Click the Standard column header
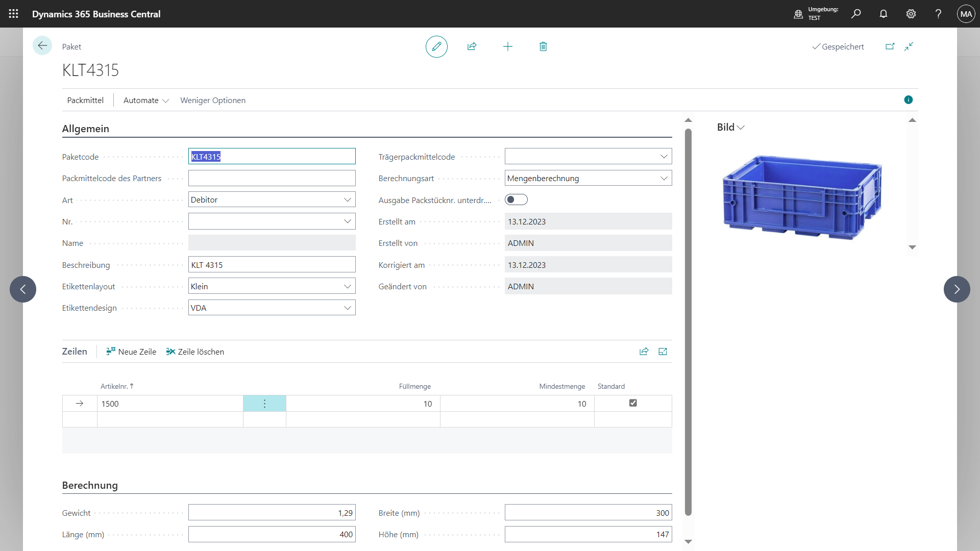The image size is (980, 551). pyautogui.click(x=611, y=386)
